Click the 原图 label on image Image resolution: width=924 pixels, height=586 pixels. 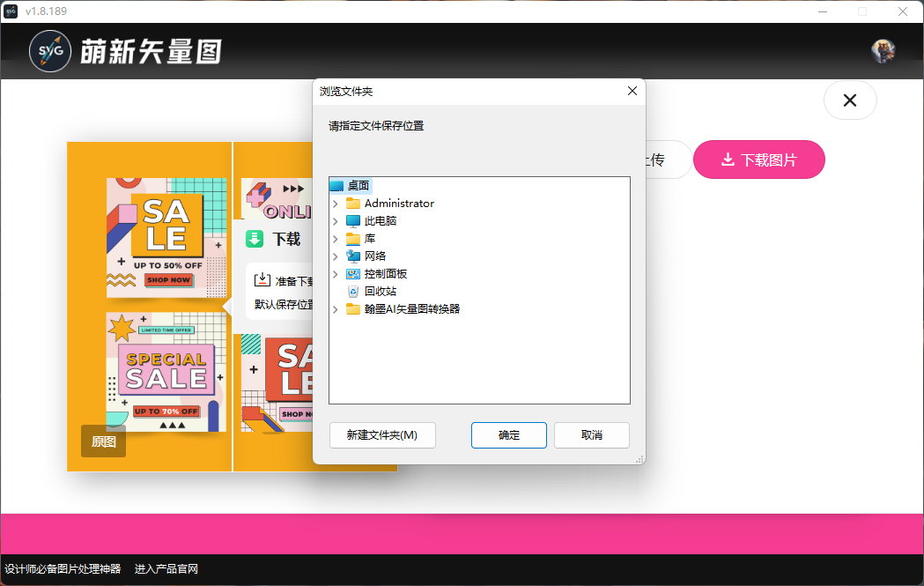[103, 441]
